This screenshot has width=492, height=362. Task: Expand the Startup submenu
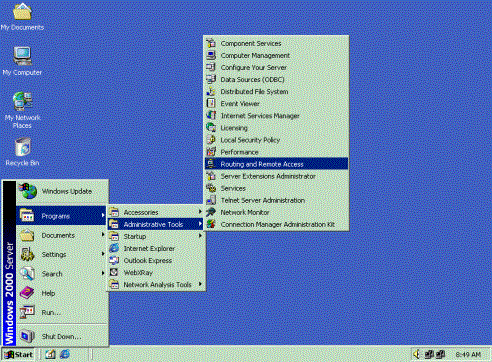[x=155, y=236]
